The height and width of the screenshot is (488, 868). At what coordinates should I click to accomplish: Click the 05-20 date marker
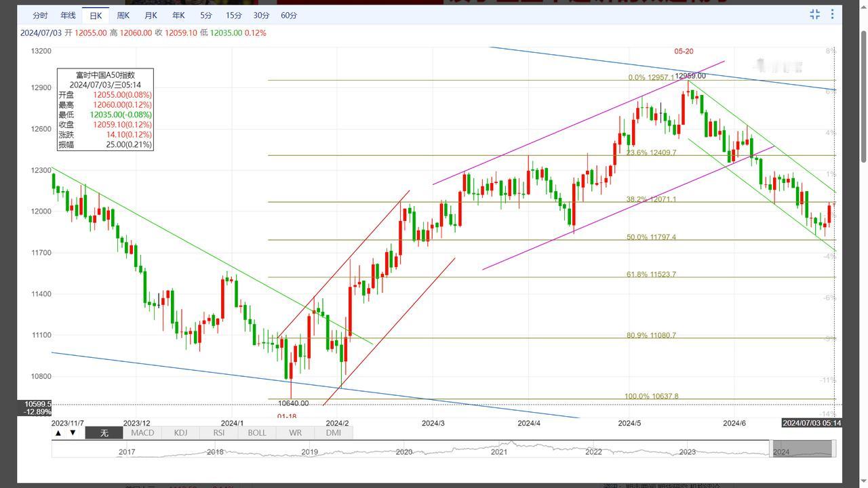pyautogui.click(x=684, y=52)
